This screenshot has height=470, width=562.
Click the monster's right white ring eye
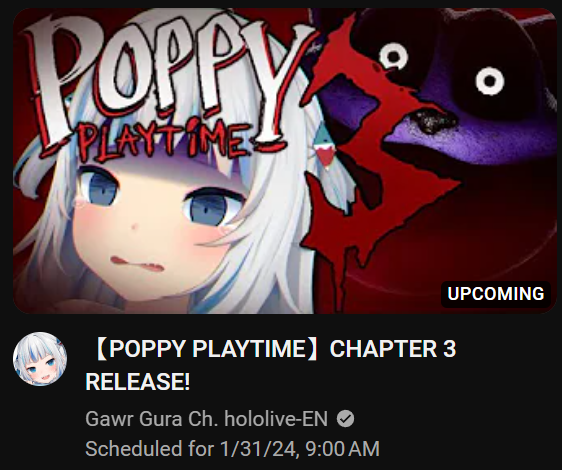pos(490,81)
